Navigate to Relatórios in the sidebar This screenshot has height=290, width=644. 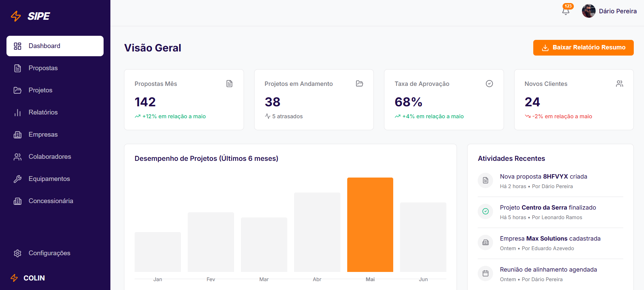(55, 112)
